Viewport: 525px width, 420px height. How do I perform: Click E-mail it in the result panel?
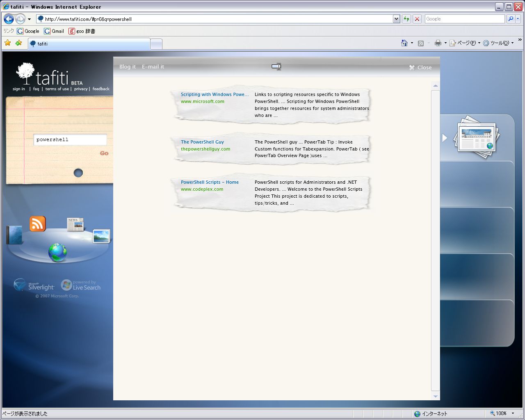[x=153, y=67]
